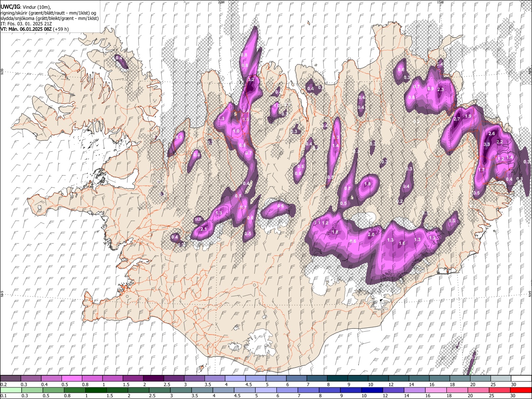
Task: Click the UWC/IG heading in the map header
Action: (10, 7)
